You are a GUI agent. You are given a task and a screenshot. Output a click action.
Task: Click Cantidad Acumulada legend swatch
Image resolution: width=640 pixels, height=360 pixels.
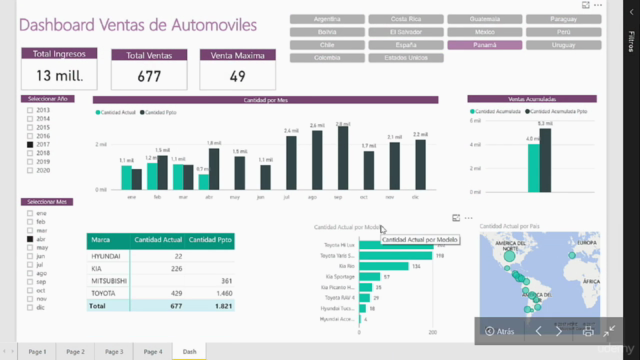[472, 111]
